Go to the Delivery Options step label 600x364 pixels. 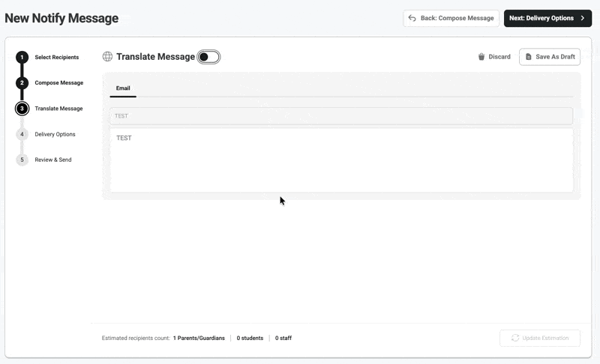pos(55,134)
